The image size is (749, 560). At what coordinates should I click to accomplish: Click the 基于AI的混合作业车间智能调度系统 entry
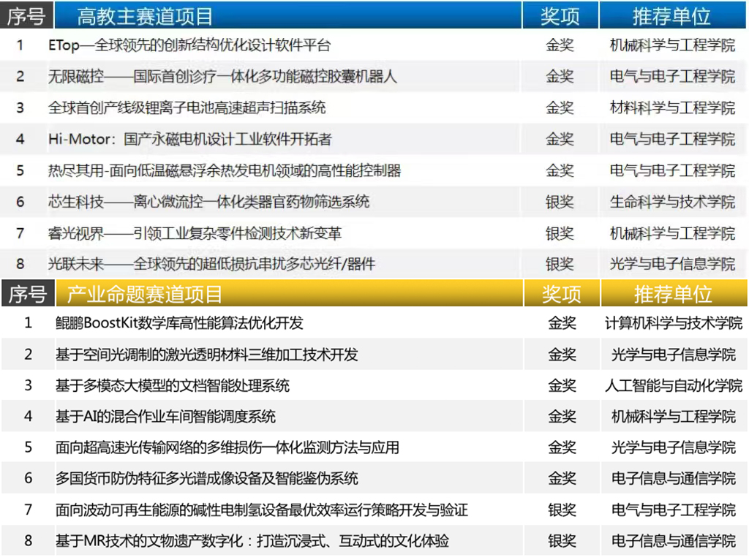point(165,417)
